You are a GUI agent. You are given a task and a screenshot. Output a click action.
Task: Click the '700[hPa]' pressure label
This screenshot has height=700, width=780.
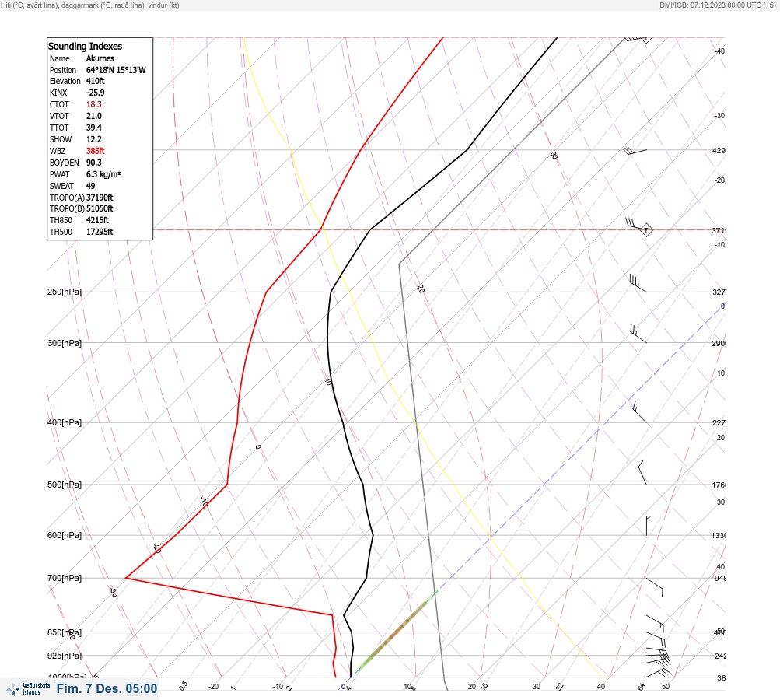(x=65, y=578)
